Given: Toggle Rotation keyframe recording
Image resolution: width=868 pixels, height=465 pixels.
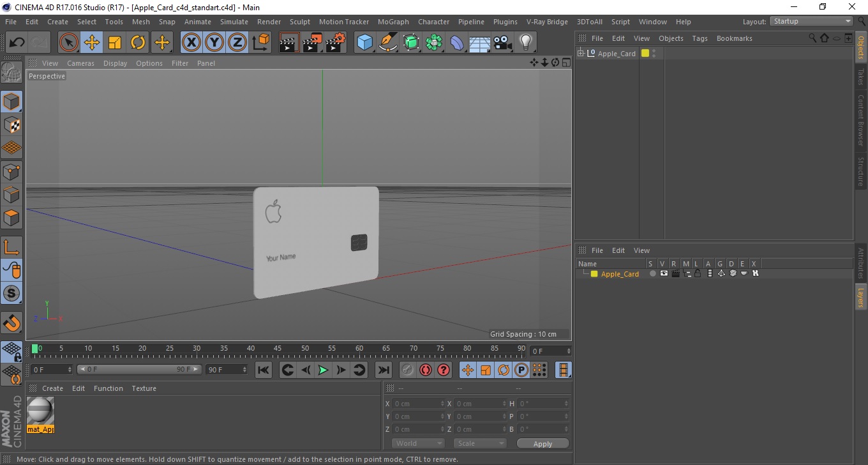Looking at the screenshot, I should point(504,370).
